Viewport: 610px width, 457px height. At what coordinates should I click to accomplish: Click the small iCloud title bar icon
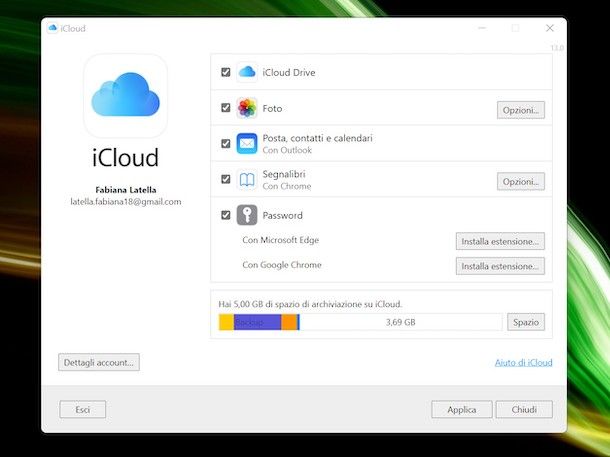(x=53, y=28)
